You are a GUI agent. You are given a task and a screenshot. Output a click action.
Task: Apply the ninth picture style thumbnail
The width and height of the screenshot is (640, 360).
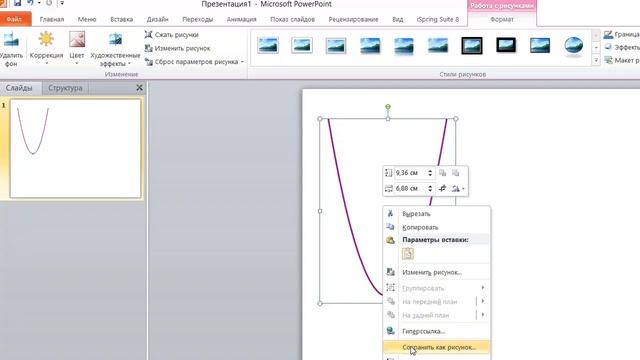[540, 45]
